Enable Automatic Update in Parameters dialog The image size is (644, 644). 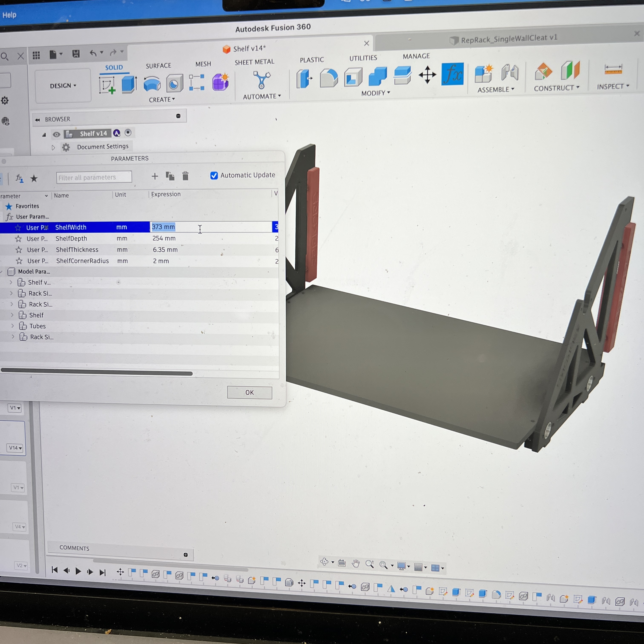pos(214,175)
